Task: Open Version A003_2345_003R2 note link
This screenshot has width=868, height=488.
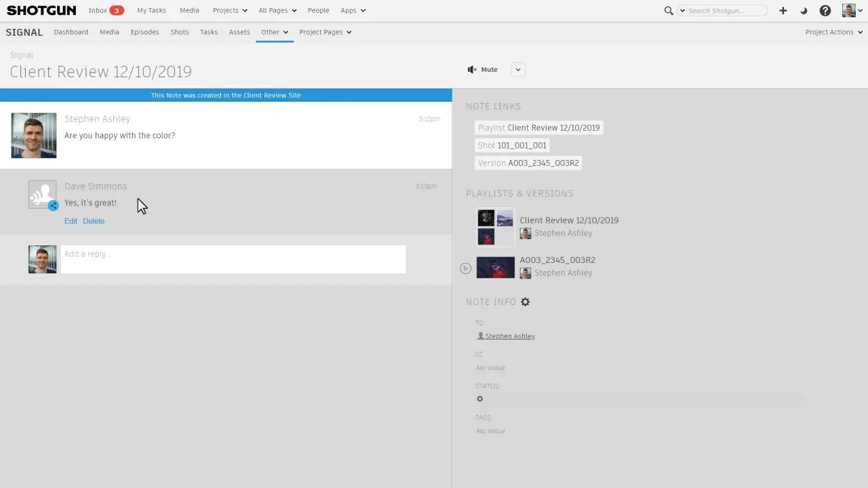Action: (528, 163)
